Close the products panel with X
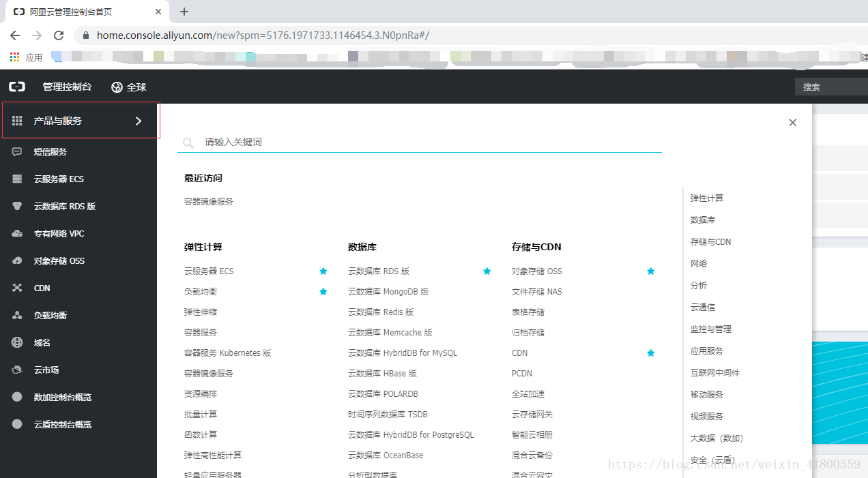Image resolution: width=868 pixels, height=478 pixels. [792, 123]
